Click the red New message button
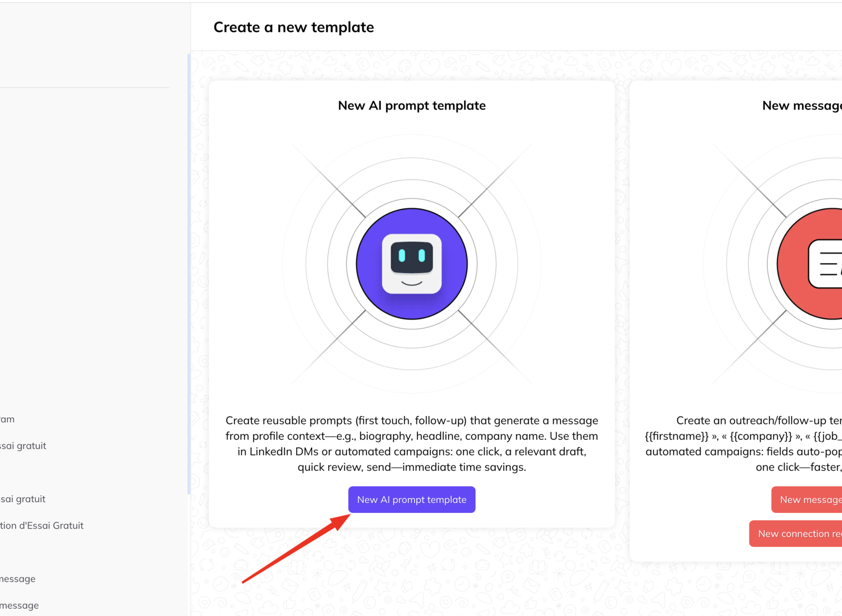The image size is (842, 616). pyautogui.click(x=807, y=499)
